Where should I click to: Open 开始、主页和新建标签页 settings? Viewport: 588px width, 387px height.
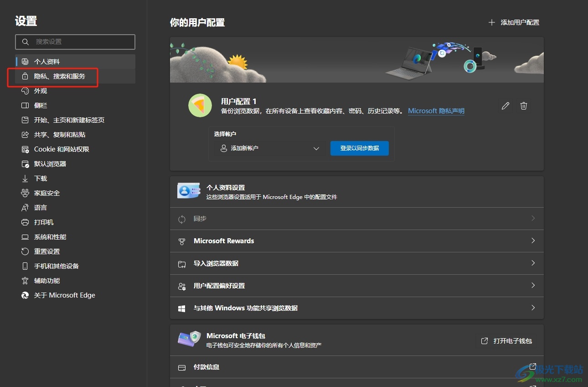point(75,120)
